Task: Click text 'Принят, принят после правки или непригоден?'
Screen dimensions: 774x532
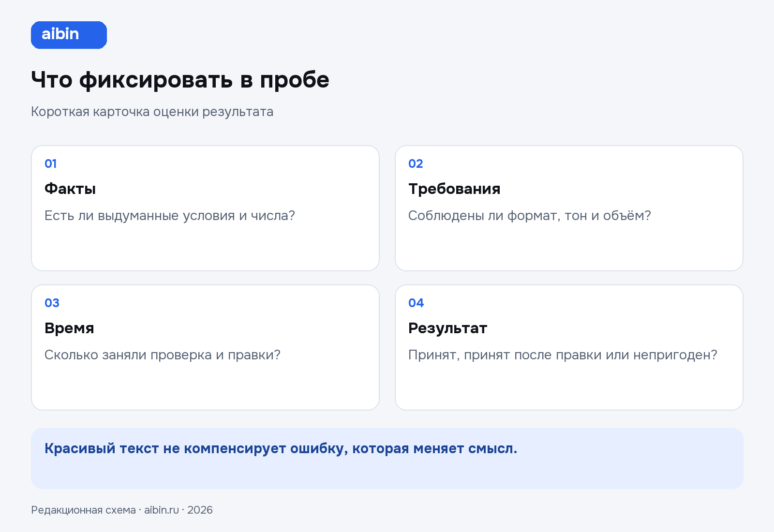Action: pos(563,355)
